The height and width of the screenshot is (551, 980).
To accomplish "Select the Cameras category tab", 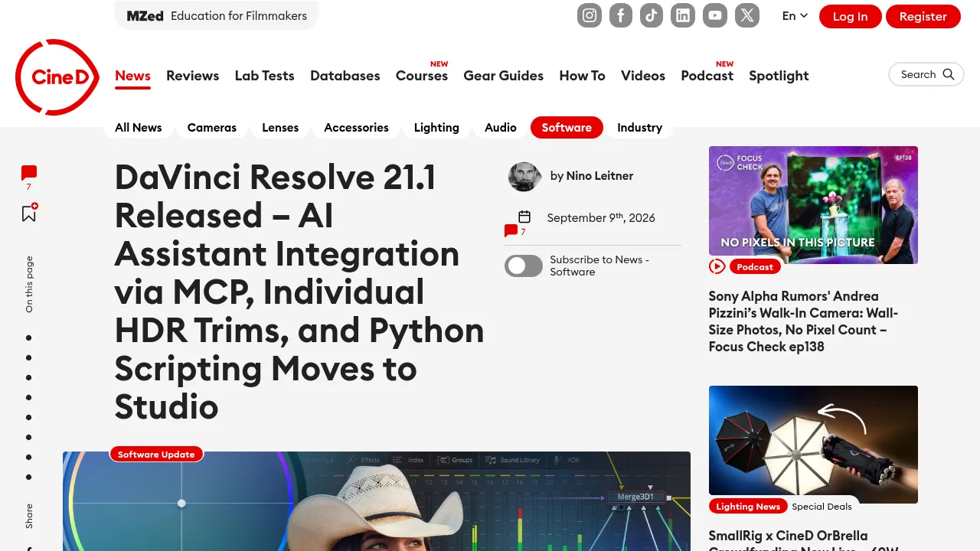I will tap(212, 128).
